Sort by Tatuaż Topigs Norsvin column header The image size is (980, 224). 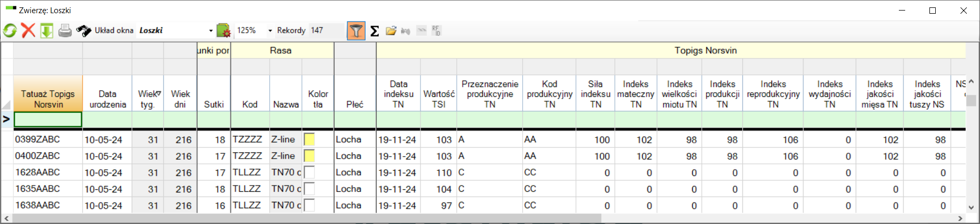click(x=48, y=93)
